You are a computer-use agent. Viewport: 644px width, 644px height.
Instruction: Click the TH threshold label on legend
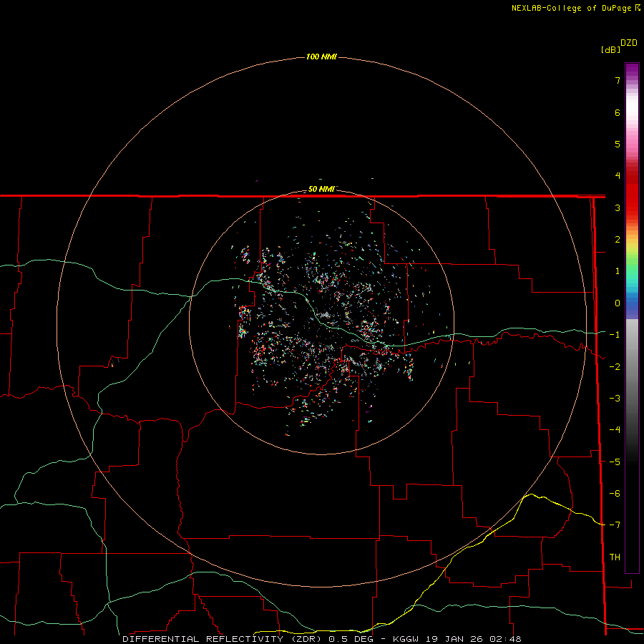click(x=615, y=557)
